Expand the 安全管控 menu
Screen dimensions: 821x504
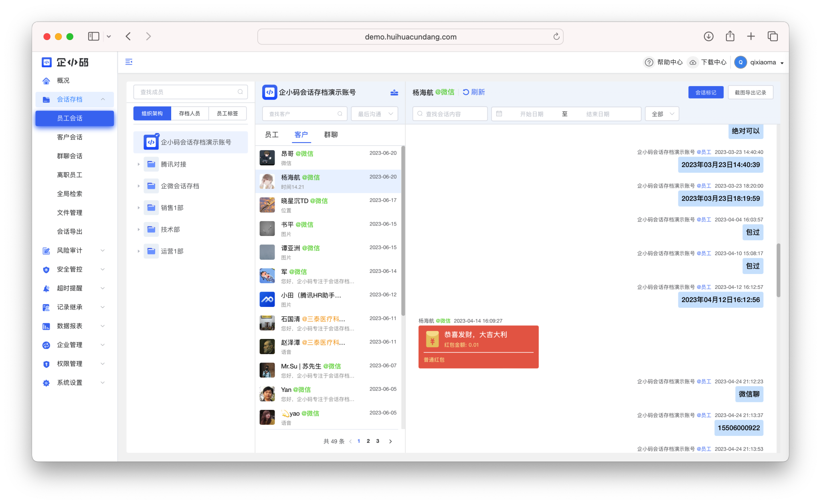(103, 269)
